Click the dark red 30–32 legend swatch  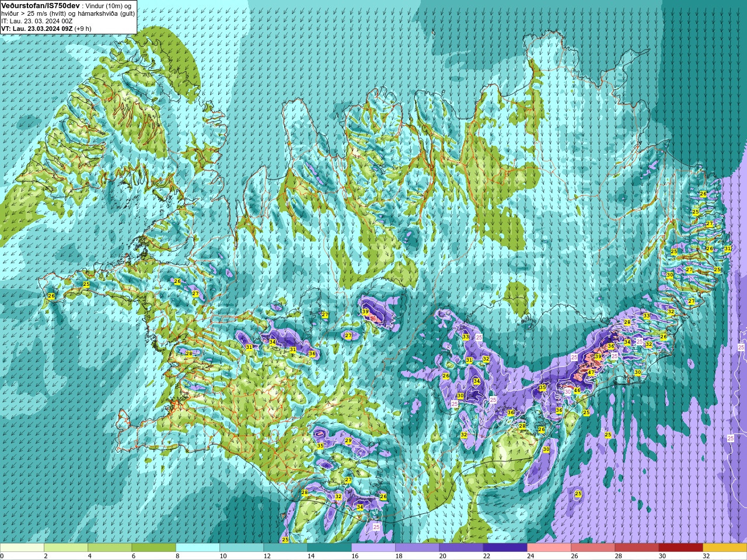point(680,548)
